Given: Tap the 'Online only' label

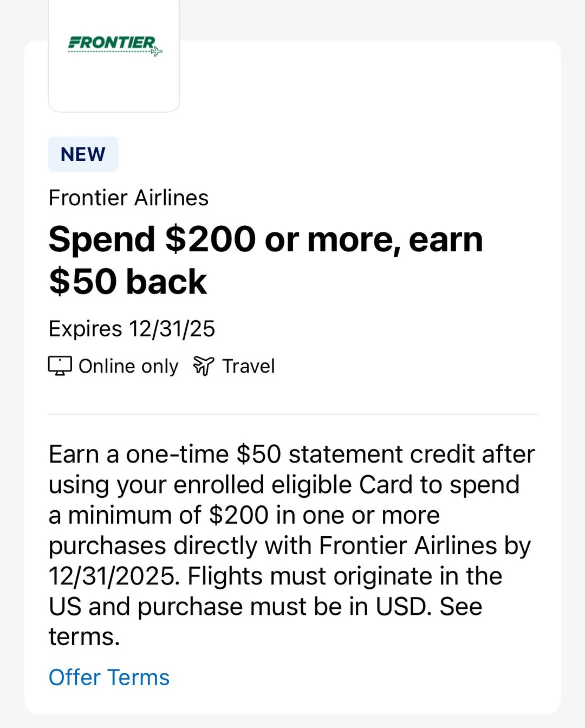Looking at the screenshot, I should click(128, 367).
